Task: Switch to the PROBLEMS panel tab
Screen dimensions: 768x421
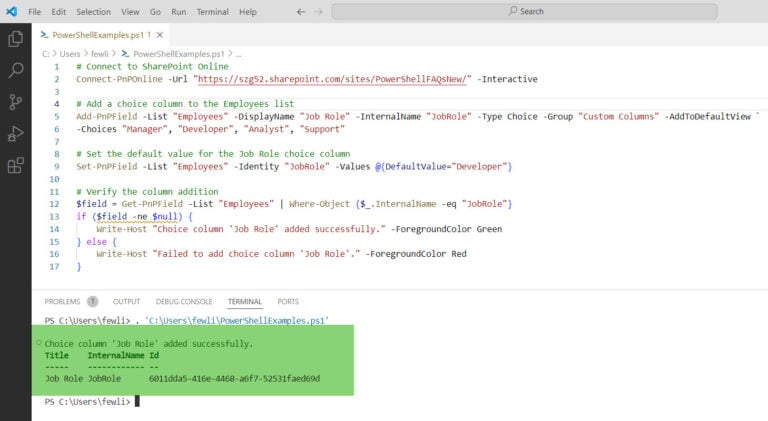Action: (x=62, y=302)
